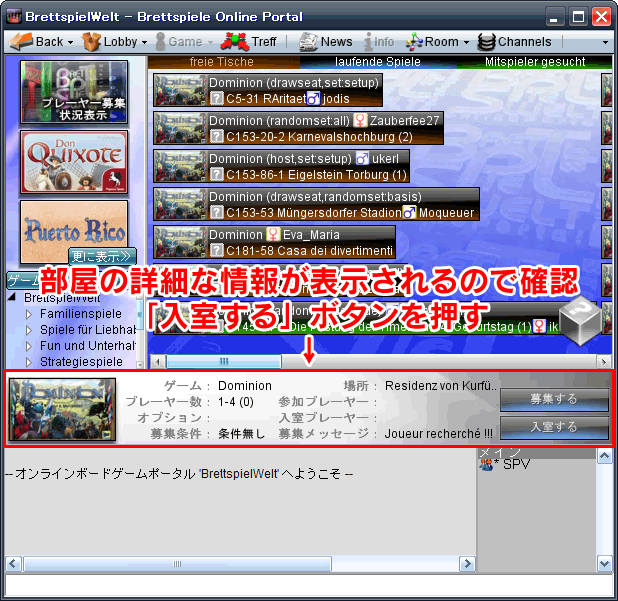This screenshot has width=618, height=601.
Task: Switch to the laufende Spiele tab
Action: [378, 62]
